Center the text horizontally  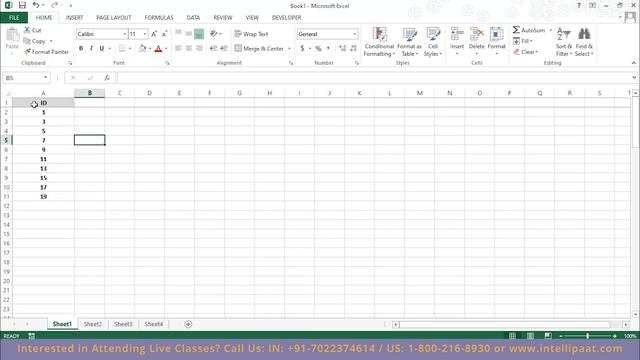(189, 49)
